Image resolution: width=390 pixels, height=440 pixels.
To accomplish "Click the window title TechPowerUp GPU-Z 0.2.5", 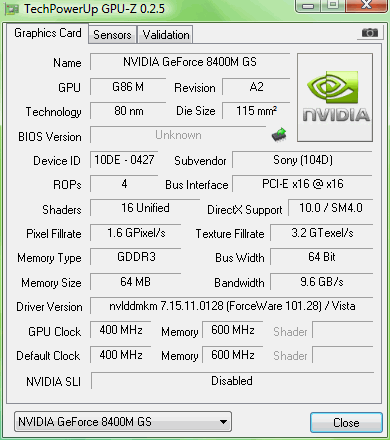I will [94, 9].
